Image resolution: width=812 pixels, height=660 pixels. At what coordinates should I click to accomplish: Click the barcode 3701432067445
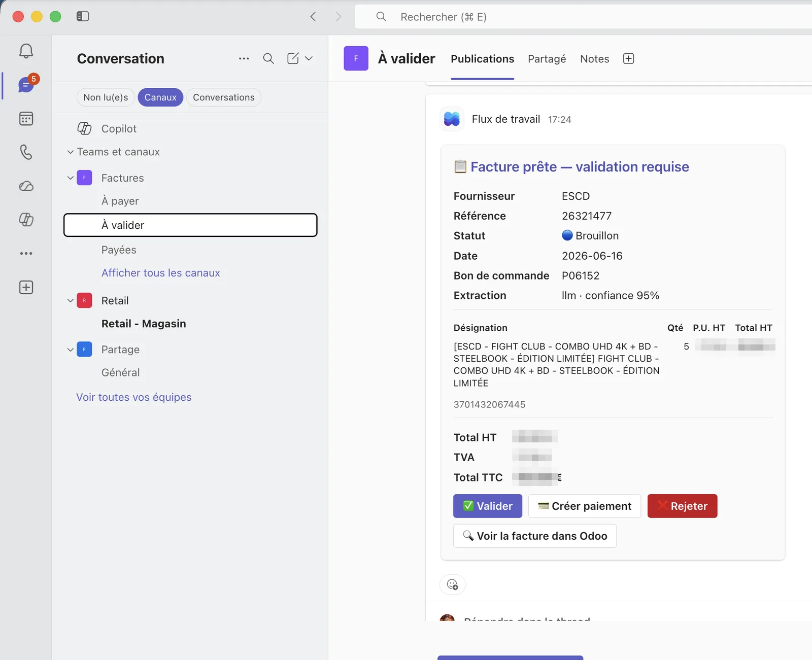[489, 404]
